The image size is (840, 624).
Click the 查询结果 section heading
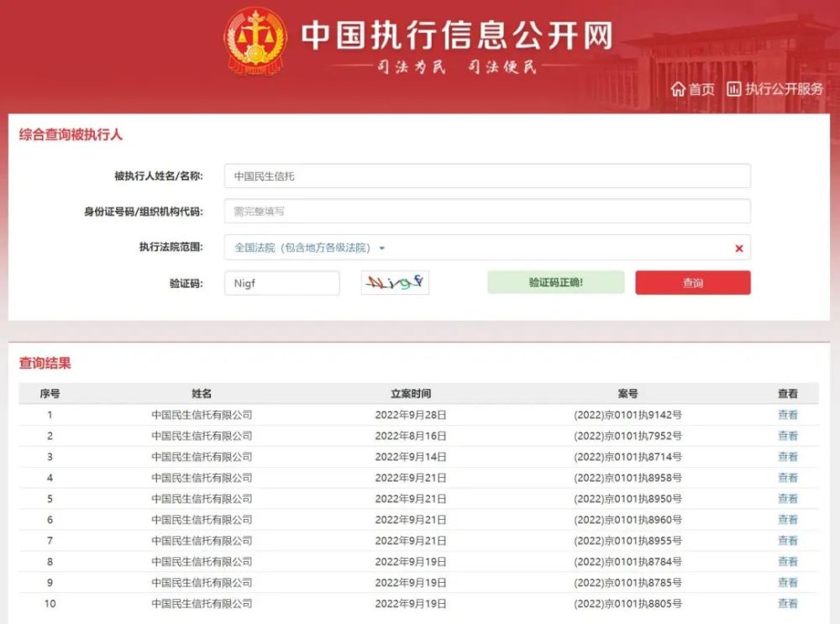point(45,363)
